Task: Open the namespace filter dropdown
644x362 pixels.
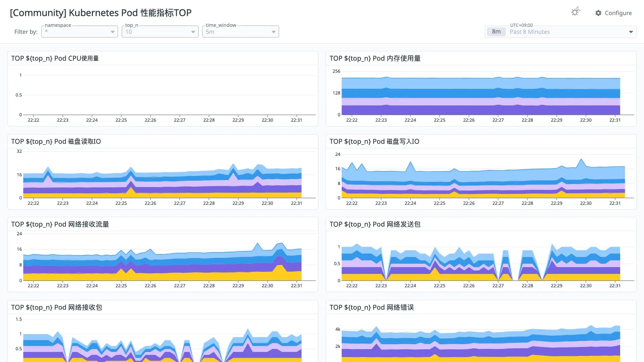Action: [79, 32]
